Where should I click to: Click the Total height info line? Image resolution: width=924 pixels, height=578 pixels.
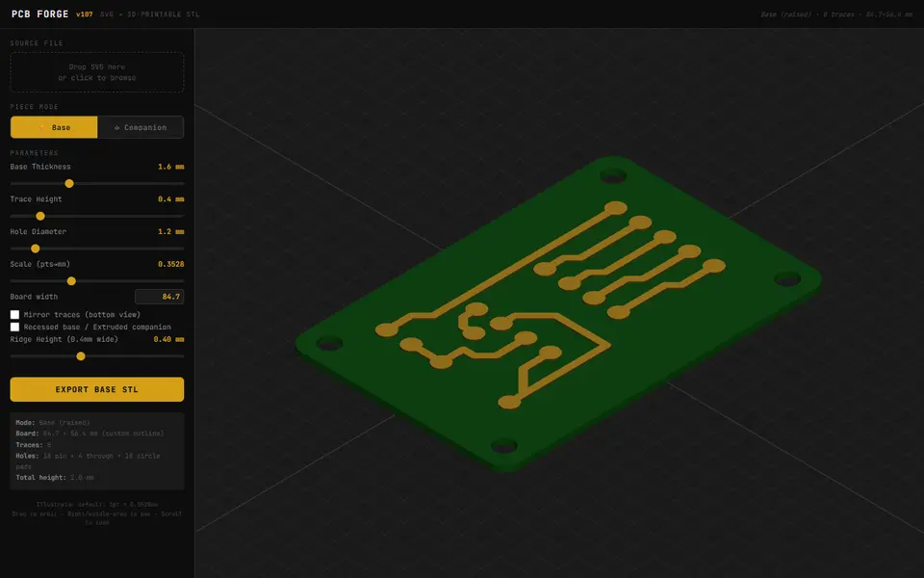point(54,478)
